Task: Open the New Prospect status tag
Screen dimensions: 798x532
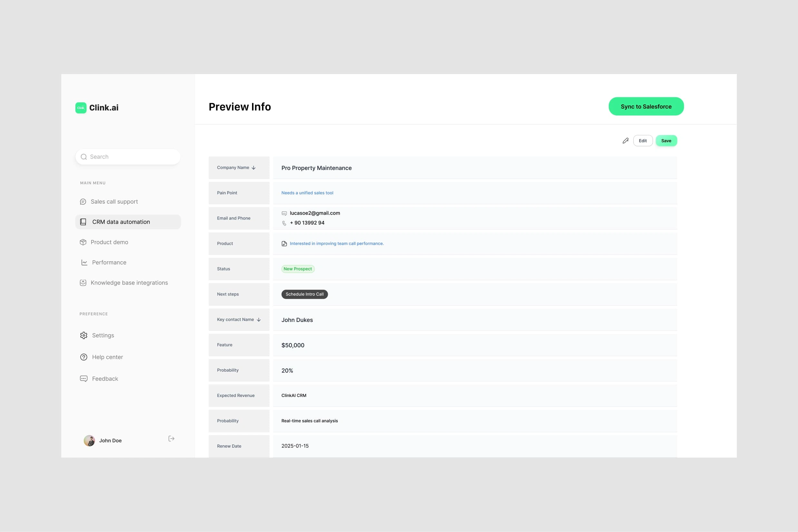Action: point(297,269)
